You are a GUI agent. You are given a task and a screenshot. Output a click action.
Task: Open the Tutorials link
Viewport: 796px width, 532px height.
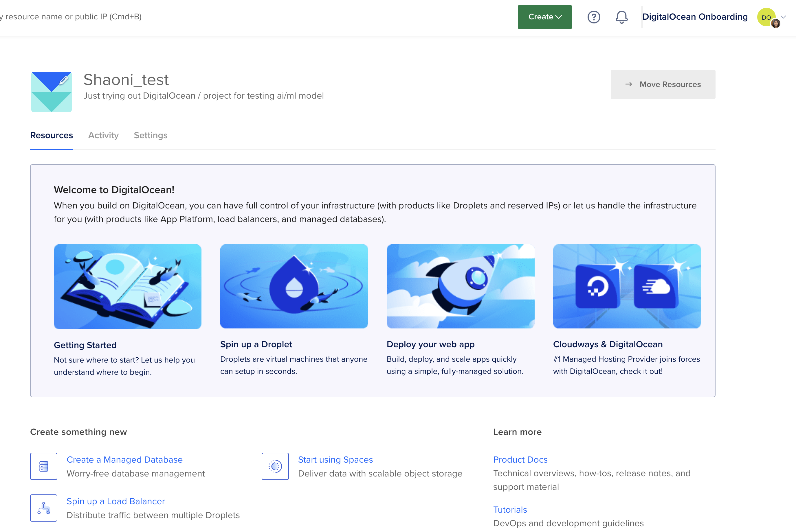(510, 509)
